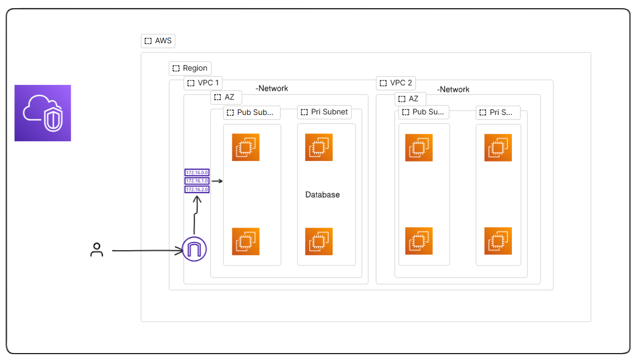The height and width of the screenshot is (364, 639).
Task: Click the Pub Sub... label in VPC 1
Action: 252,112
